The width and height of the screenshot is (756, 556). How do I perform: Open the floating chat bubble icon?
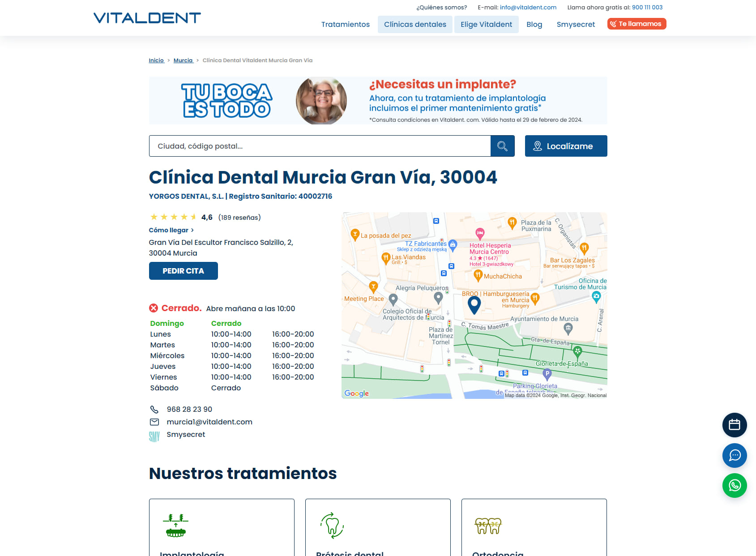tap(735, 455)
